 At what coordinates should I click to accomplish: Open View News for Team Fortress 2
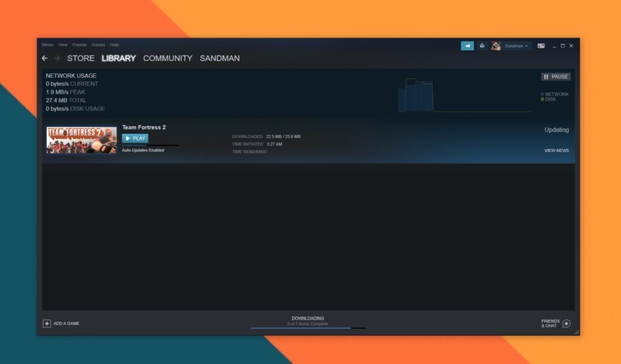tap(557, 150)
